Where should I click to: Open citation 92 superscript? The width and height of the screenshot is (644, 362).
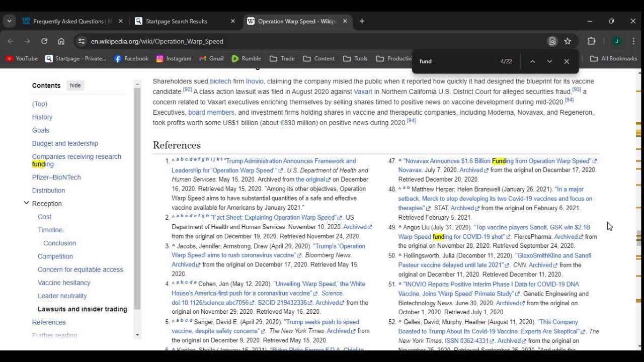click(x=187, y=90)
